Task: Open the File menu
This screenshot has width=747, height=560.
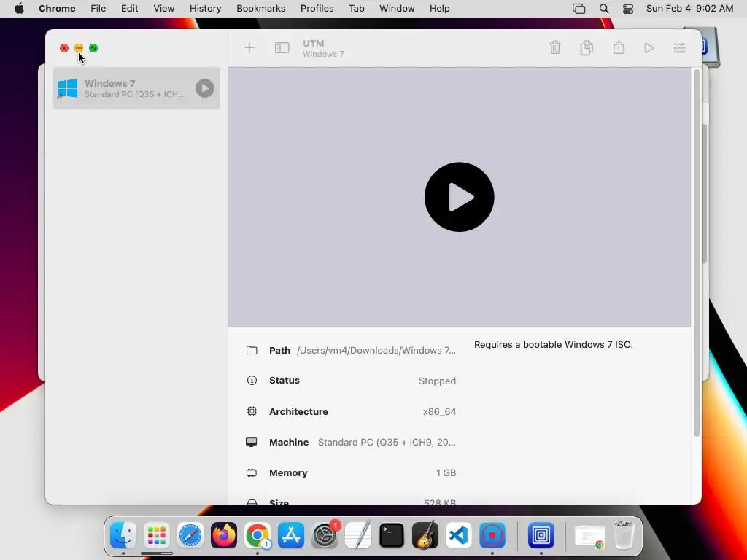Action: pyautogui.click(x=98, y=9)
